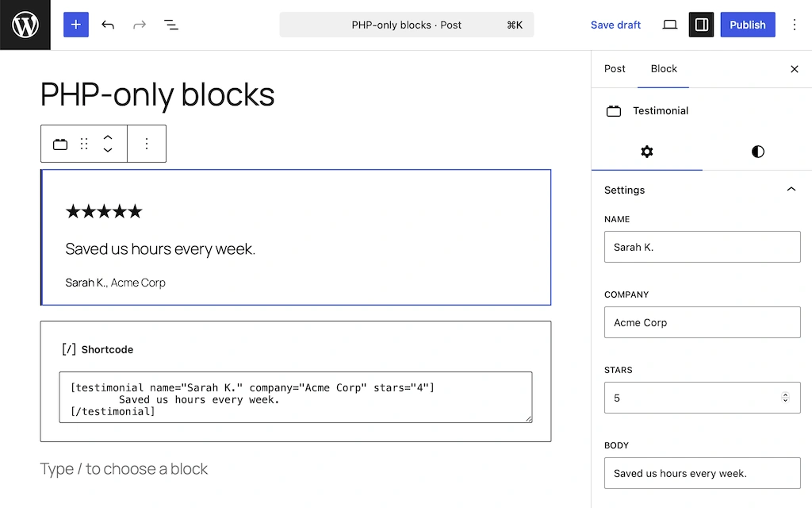Click the Company input field
The height and width of the screenshot is (508, 812).
coord(703,322)
